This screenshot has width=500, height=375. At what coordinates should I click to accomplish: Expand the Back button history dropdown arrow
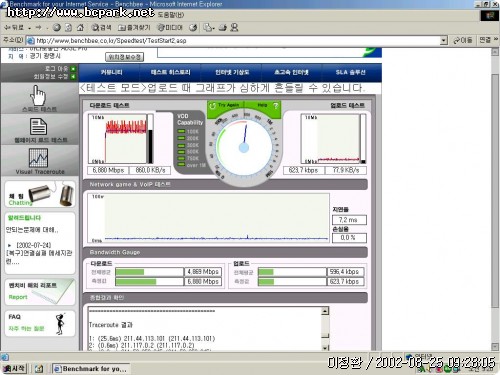point(30,28)
